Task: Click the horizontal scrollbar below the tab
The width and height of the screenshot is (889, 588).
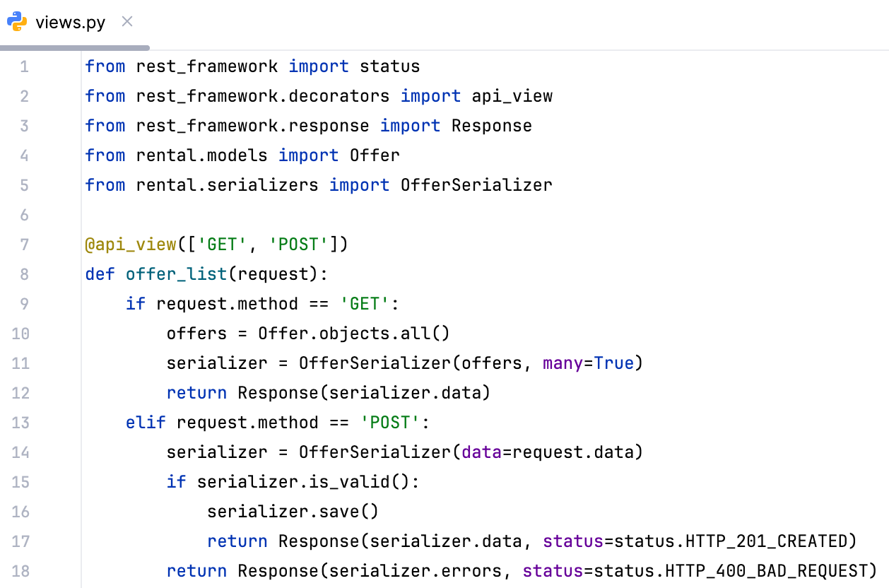Action: coord(74,48)
